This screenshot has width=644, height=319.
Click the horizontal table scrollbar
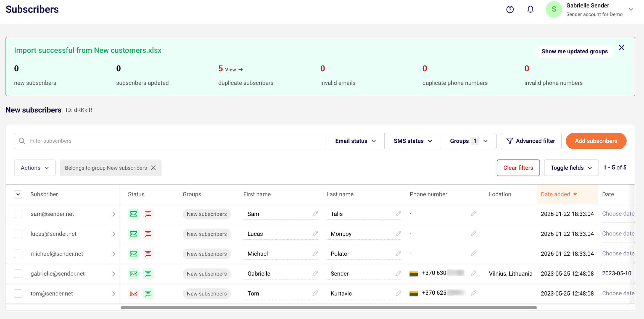[329, 308]
